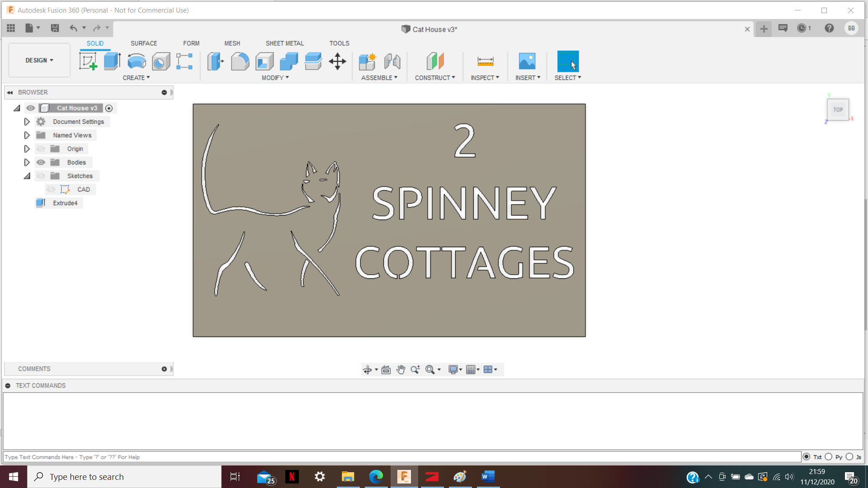The width and height of the screenshot is (868, 488).
Task: Open the DESIGN workspace dropdown
Action: click(39, 60)
